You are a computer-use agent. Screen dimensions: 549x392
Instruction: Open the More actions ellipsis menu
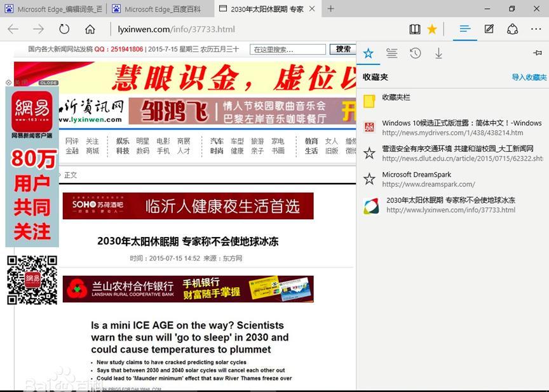click(x=536, y=29)
